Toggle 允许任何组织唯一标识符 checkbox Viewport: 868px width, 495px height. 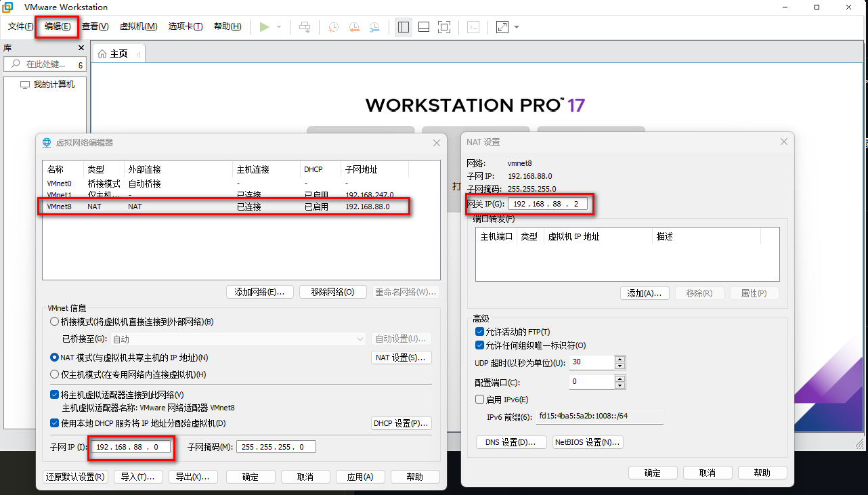[x=480, y=345]
